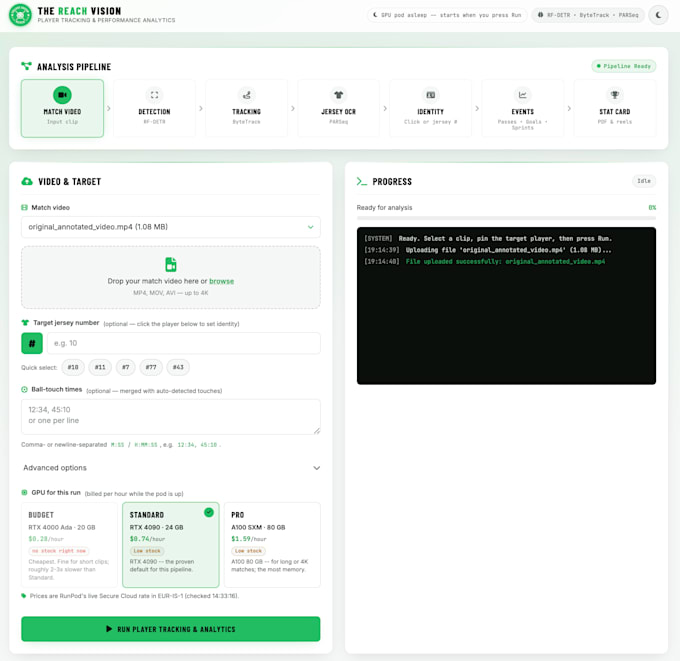Image resolution: width=680 pixels, height=661 pixels.
Task: Click the GPU for this run chip icon
Action: (x=24, y=493)
